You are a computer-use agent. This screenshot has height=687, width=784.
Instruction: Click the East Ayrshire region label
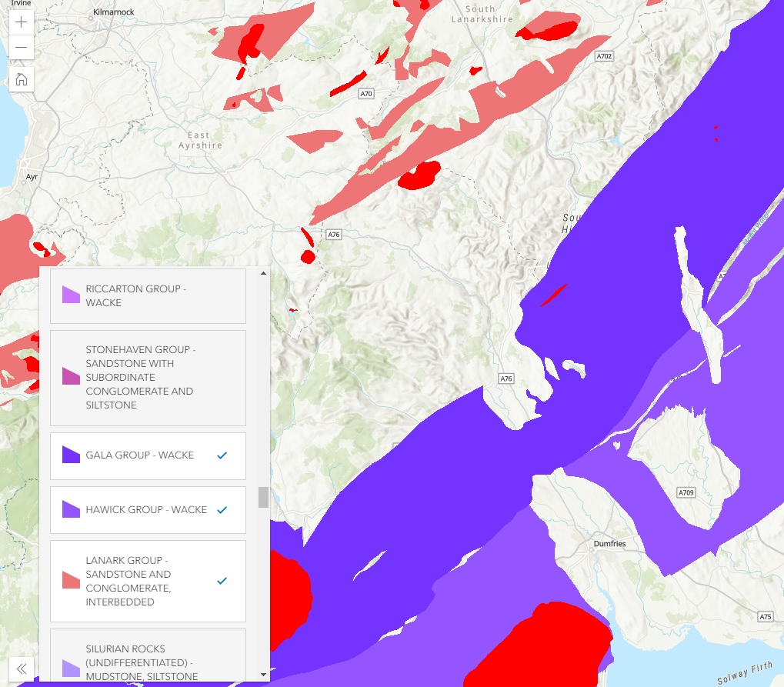pyautogui.click(x=200, y=140)
